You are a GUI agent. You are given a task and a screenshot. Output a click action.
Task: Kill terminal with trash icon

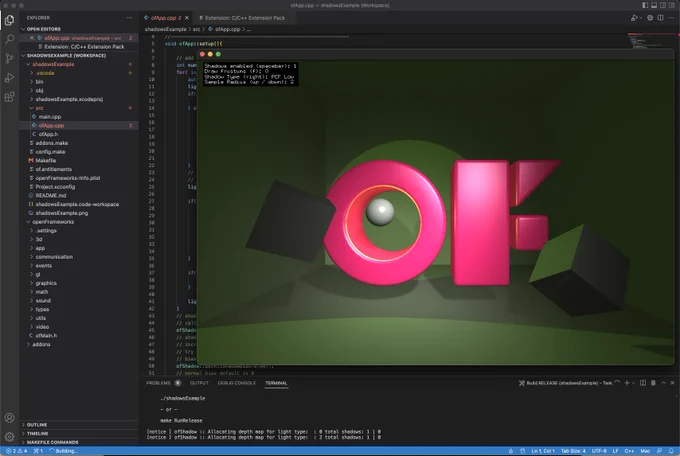pos(653,383)
